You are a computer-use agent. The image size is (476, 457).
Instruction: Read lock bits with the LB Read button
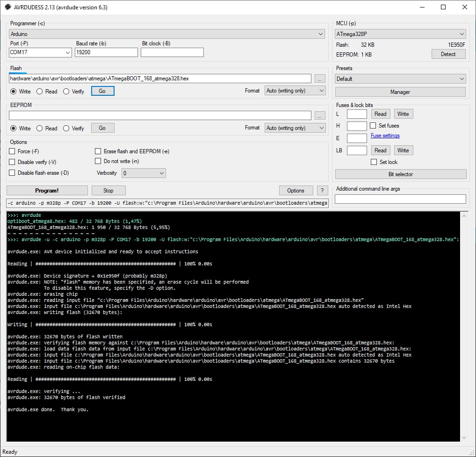(x=380, y=150)
